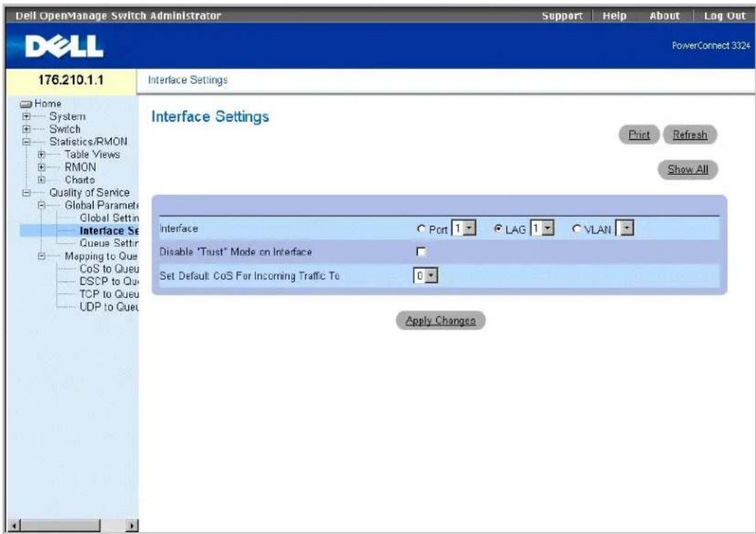Select System in the tree
Image resolution: width=756 pixels, height=534 pixels.
click(68, 117)
